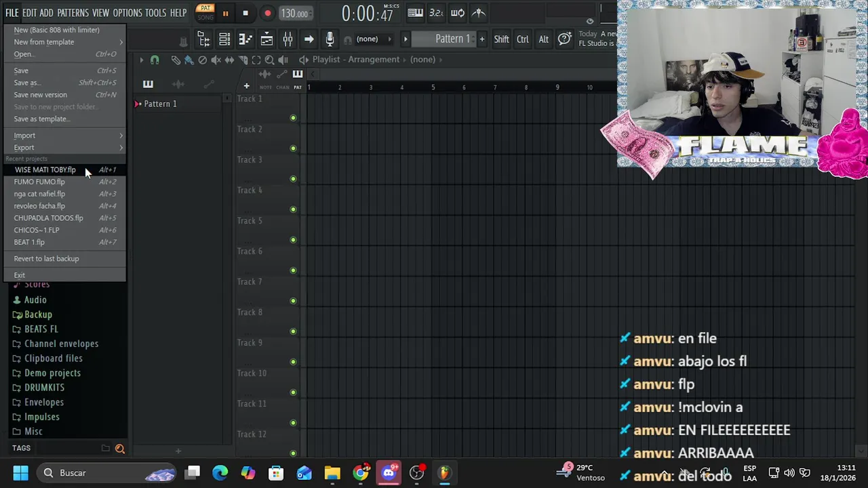Select the Delete tool in playlist
The height and width of the screenshot is (488, 868).
203,60
